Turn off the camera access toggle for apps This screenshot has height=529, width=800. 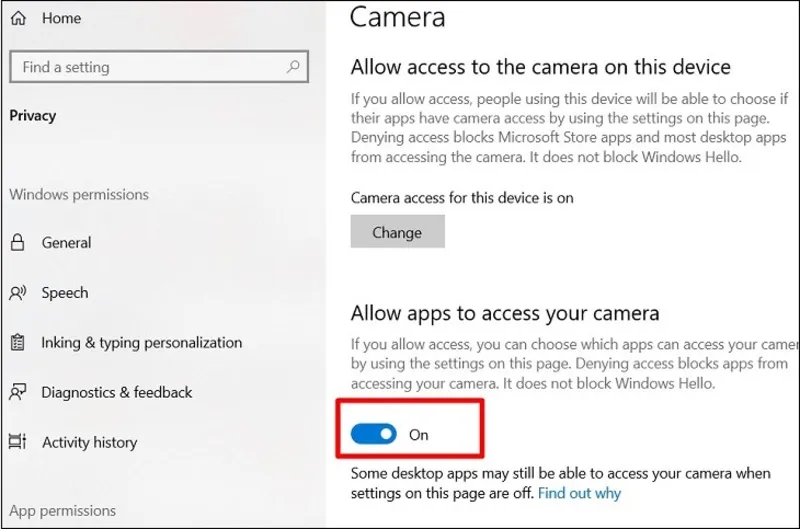pos(373,435)
